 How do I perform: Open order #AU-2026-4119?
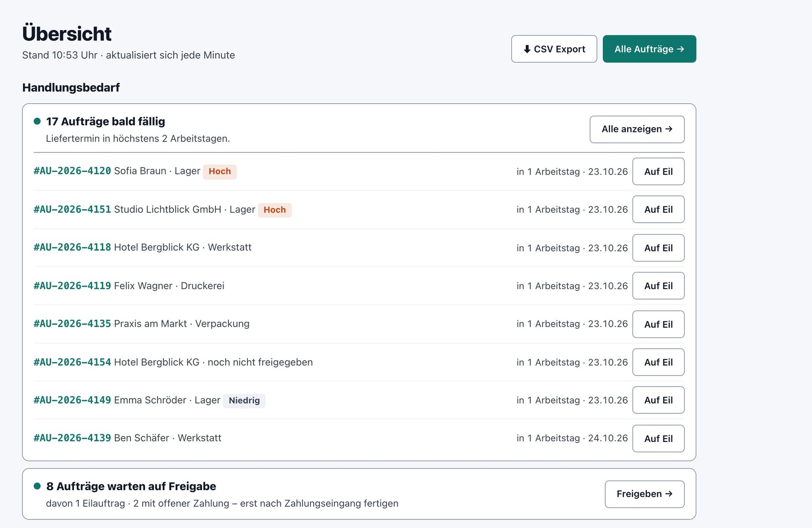[72, 286]
